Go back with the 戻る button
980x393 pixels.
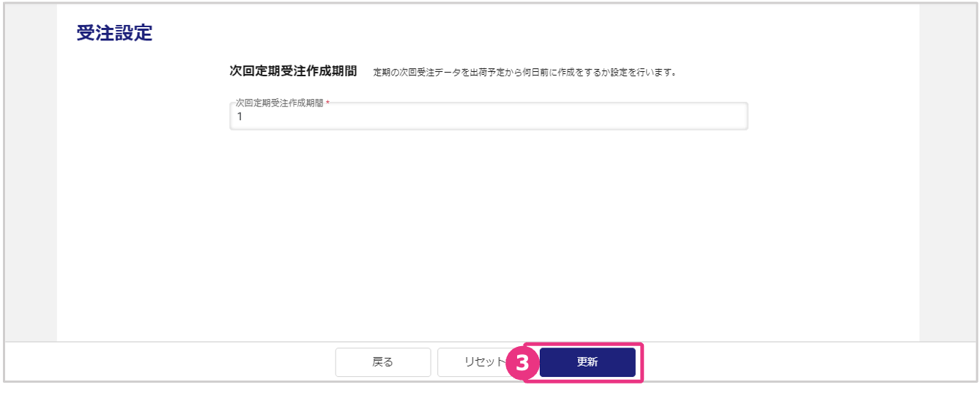click(x=383, y=362)
